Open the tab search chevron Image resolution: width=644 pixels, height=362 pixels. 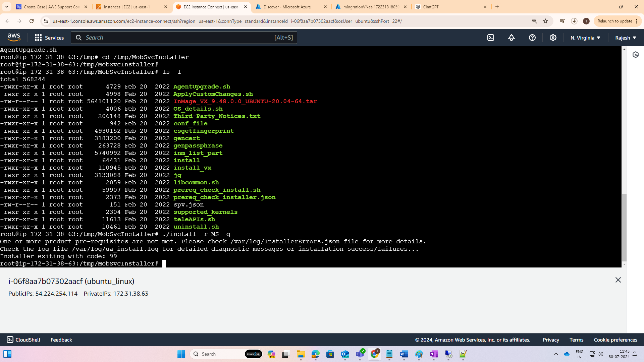tap(7, 7)
